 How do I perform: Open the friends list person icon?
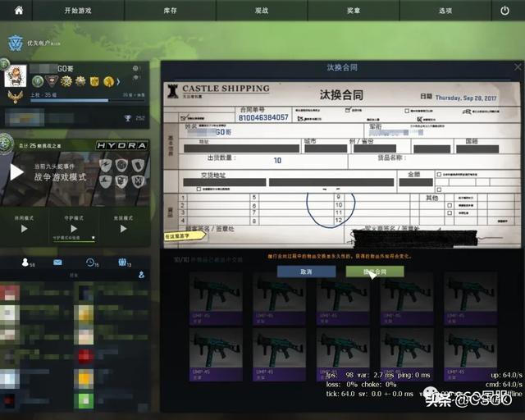pyautogui.click(x=25, y=262)
